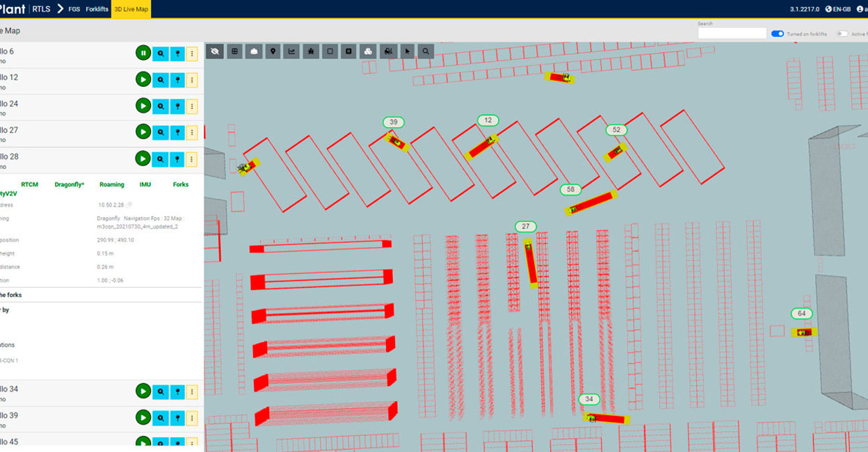Switch to the 3D Live Map tab

pyautogui.click(x=131, y=9)
